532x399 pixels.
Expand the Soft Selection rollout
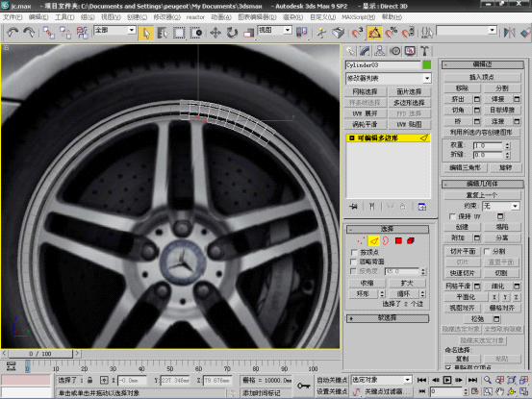coord(387,318)
